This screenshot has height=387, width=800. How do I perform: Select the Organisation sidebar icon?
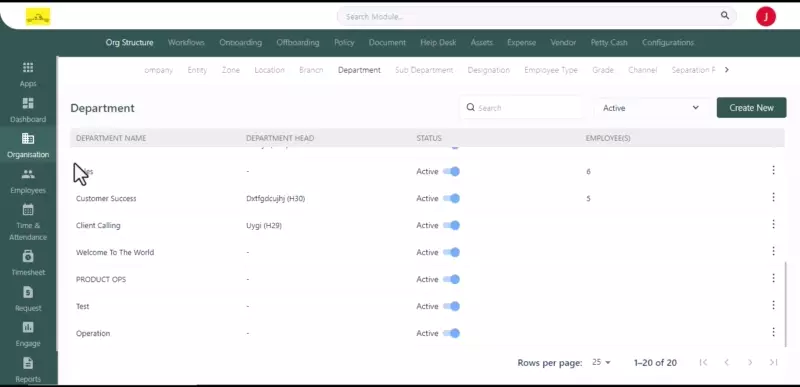(x=28, y=138)
